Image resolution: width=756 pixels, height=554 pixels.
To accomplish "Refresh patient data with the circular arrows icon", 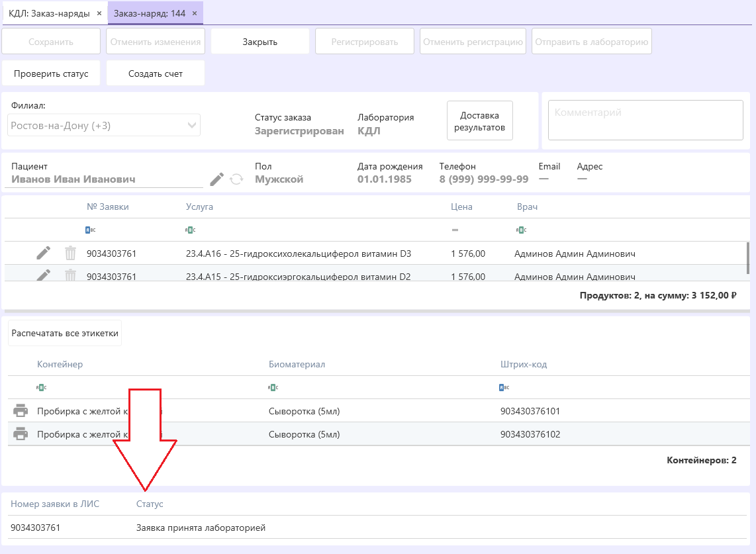I will coord(236,179).
